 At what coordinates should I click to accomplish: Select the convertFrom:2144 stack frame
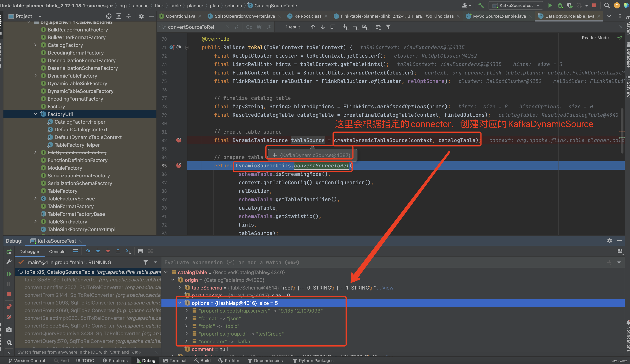pos(92,295)
